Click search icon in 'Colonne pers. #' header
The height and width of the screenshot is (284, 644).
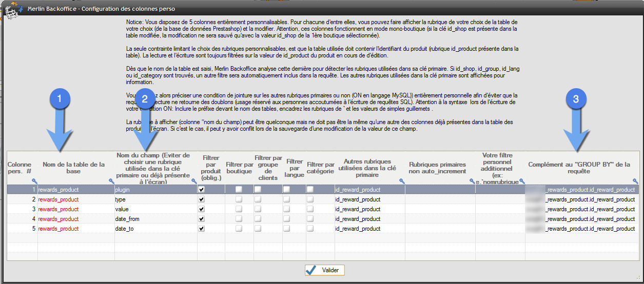(x=34, y=181)
